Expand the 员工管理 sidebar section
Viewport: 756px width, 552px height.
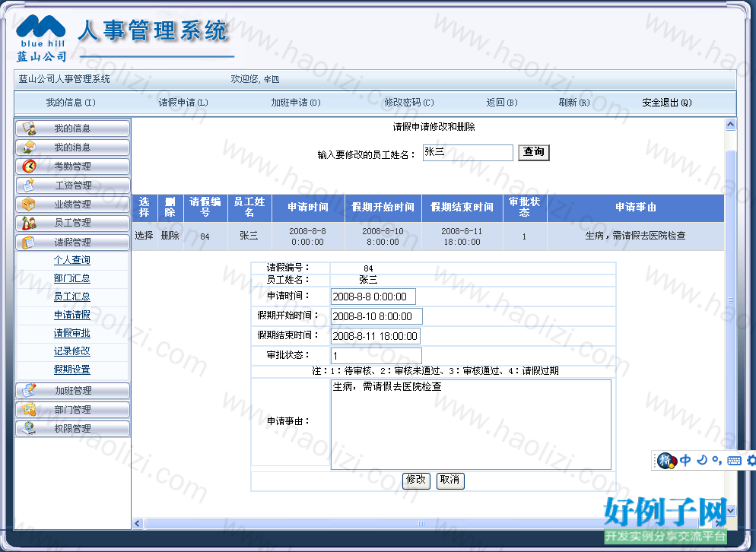(x=72, y=223)
